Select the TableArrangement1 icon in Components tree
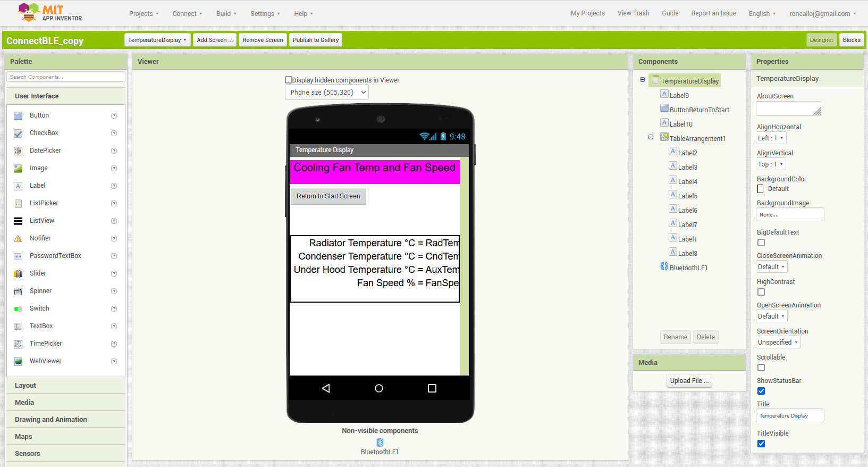The height and width of the screenshot is (467, 868). pyautogui.click(x=664, y=137)
